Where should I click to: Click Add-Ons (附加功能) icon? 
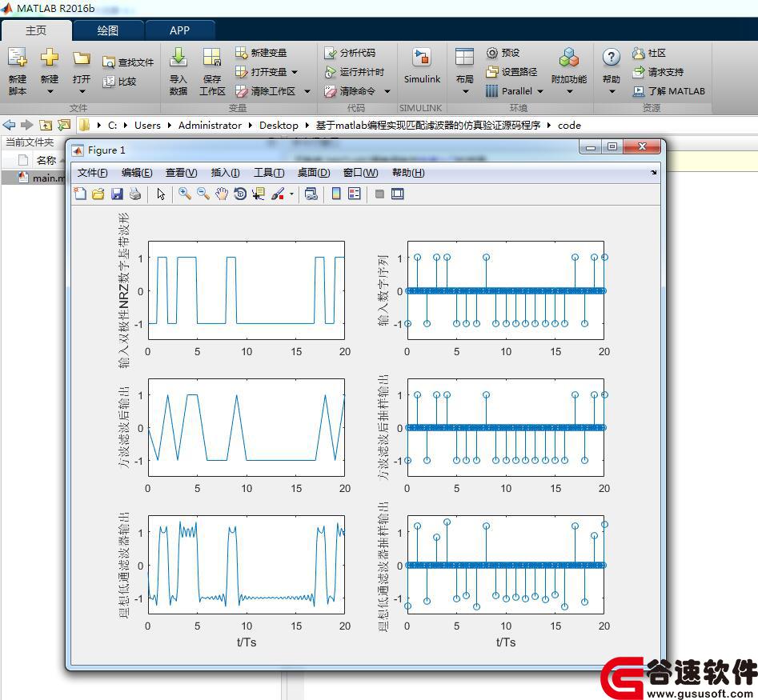point(569,58)
